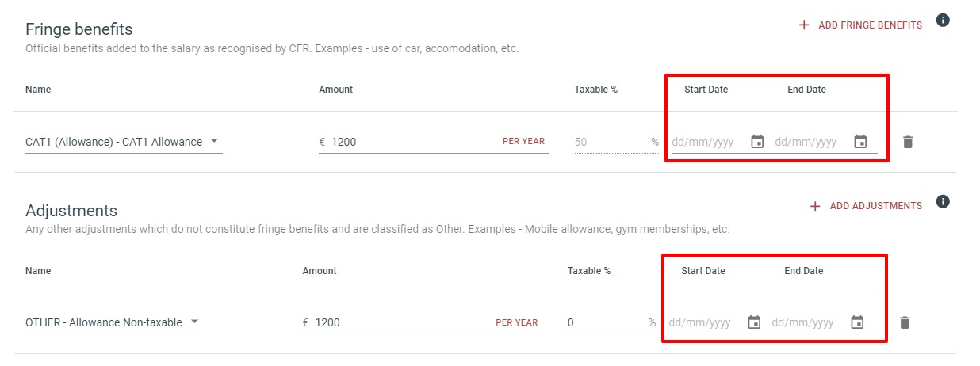
Task: Open calendar for adjustment end date
Action: tap(857, 322)
